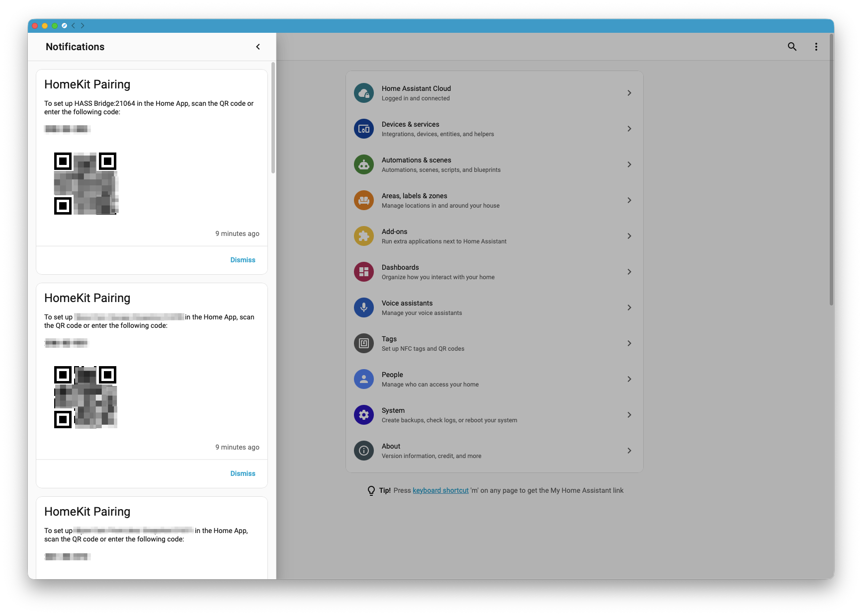
Task: Open the Add-ons puzzle piece icon
Action: tap(363, 236)
